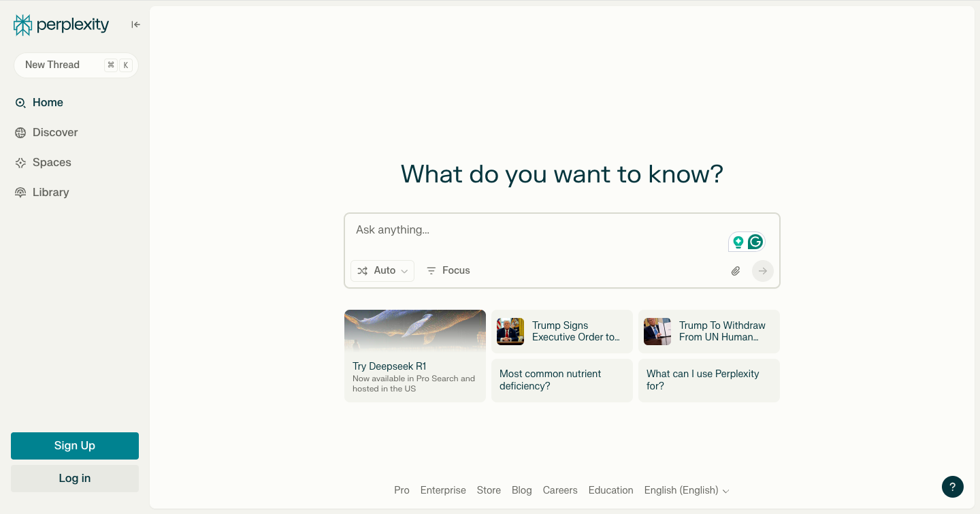Screen dimensions: 980x514
Task: Click the Sign Up button
Action: point(75,446)
